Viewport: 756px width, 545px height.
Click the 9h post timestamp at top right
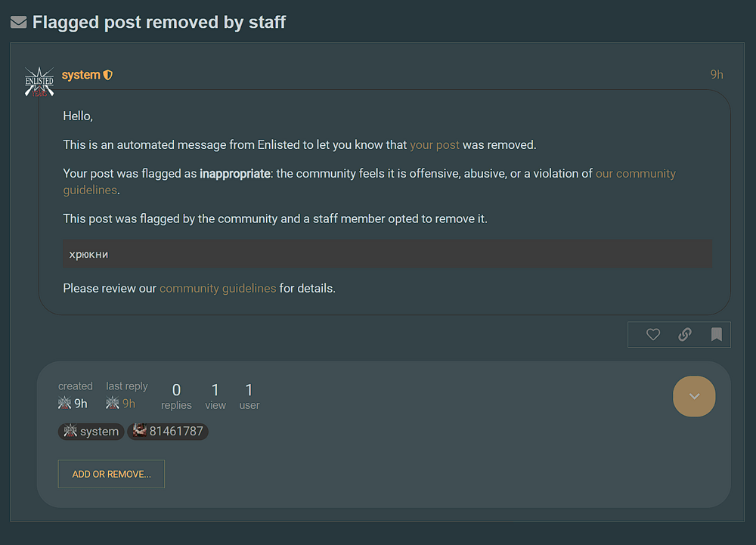click(x=716, y=74)
